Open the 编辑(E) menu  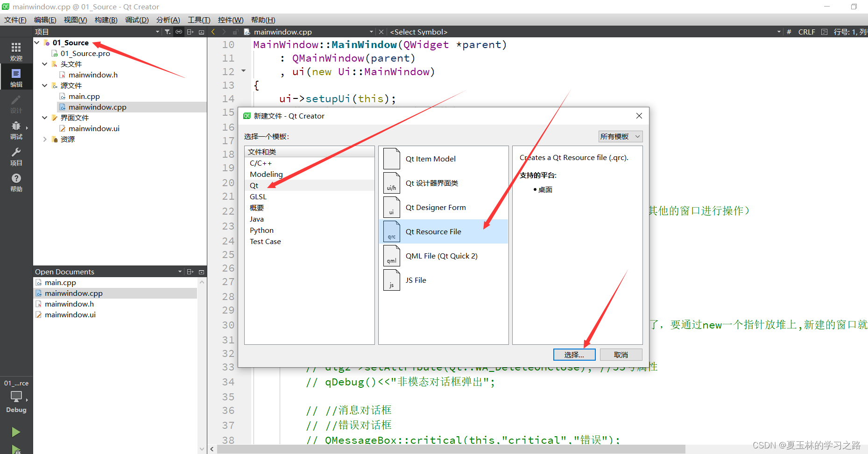(x=45, y=20)
